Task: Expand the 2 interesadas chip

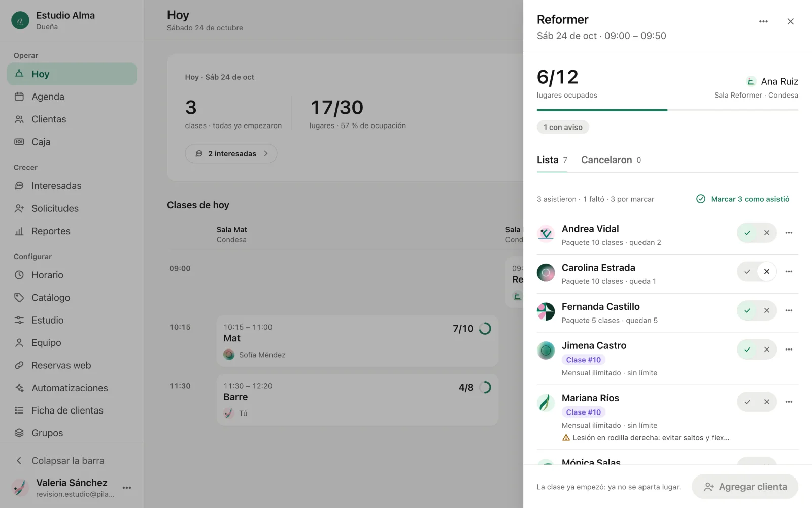Action: [x=231, y=153]
